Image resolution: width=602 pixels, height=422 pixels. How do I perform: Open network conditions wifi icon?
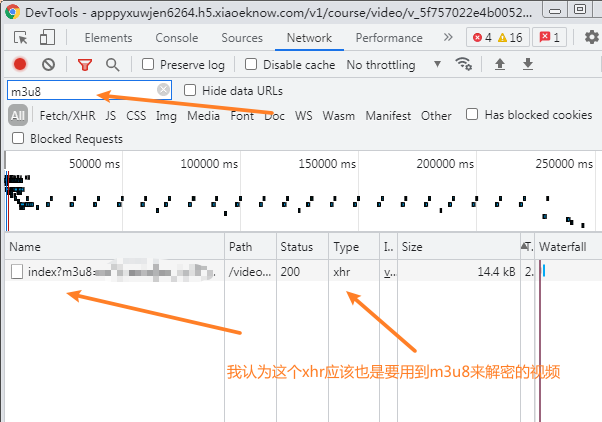click(x=463, y=64)
